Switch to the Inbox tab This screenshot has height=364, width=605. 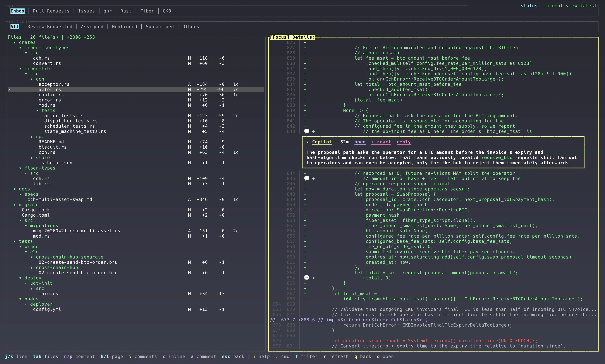point(17,11)
